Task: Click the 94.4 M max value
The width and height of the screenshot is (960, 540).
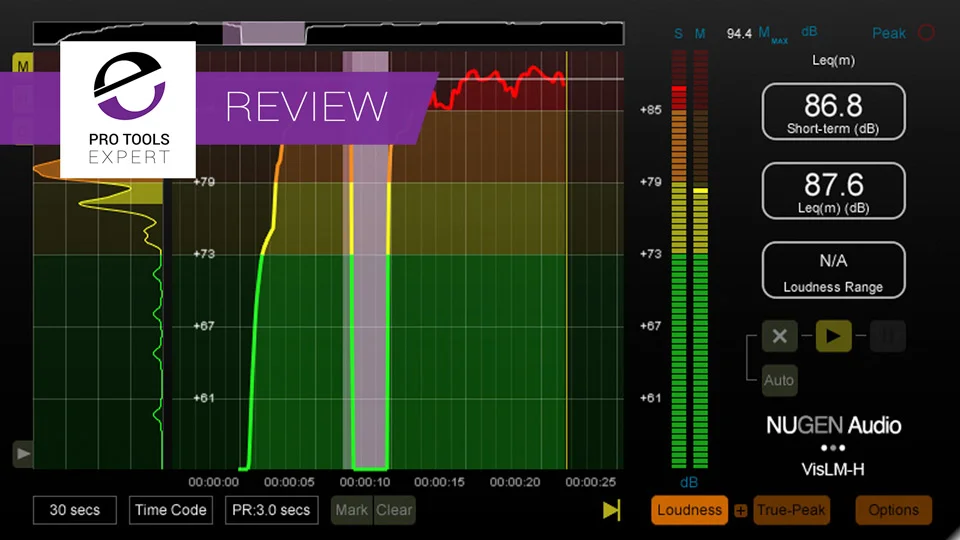Action: click(739, 34)
